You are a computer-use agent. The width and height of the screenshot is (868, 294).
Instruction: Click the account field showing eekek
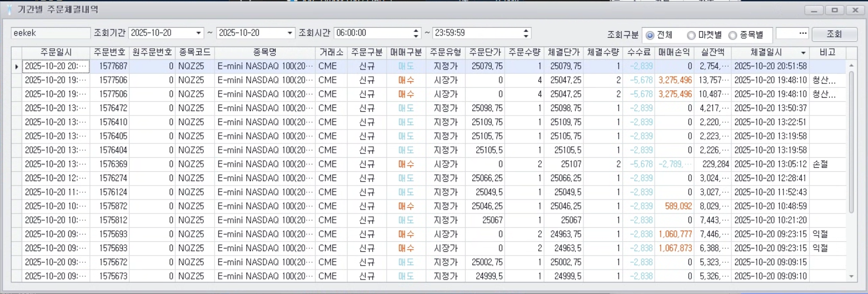51,33
